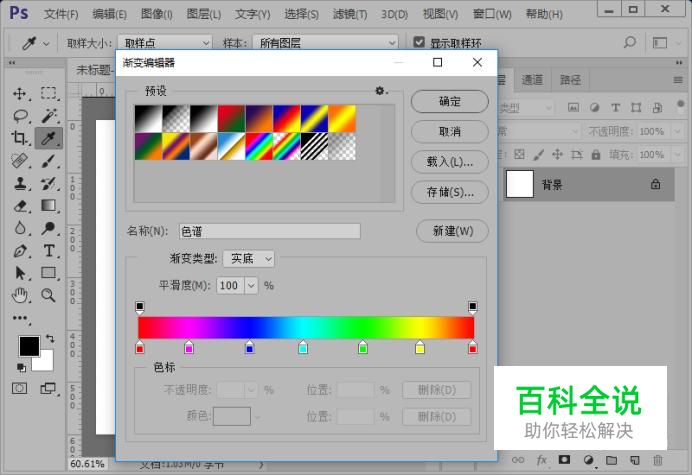Reset default foreground and background colors

tap(21, 367)
